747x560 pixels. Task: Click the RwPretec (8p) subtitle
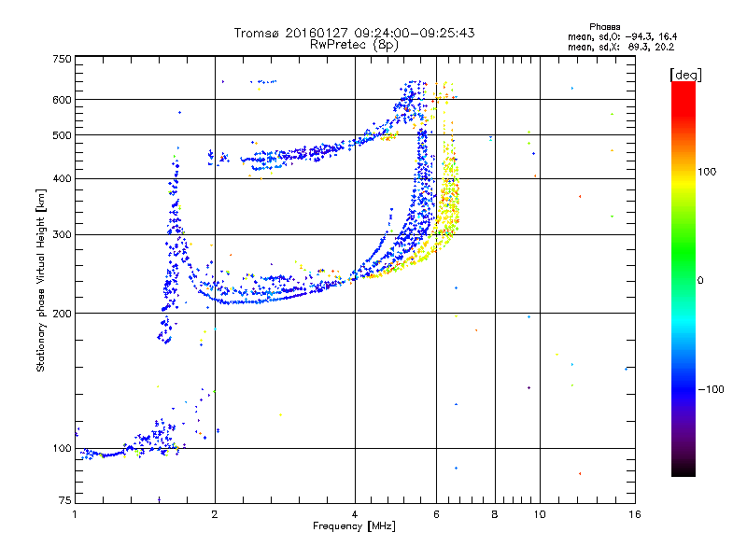[x=354, y=44]
